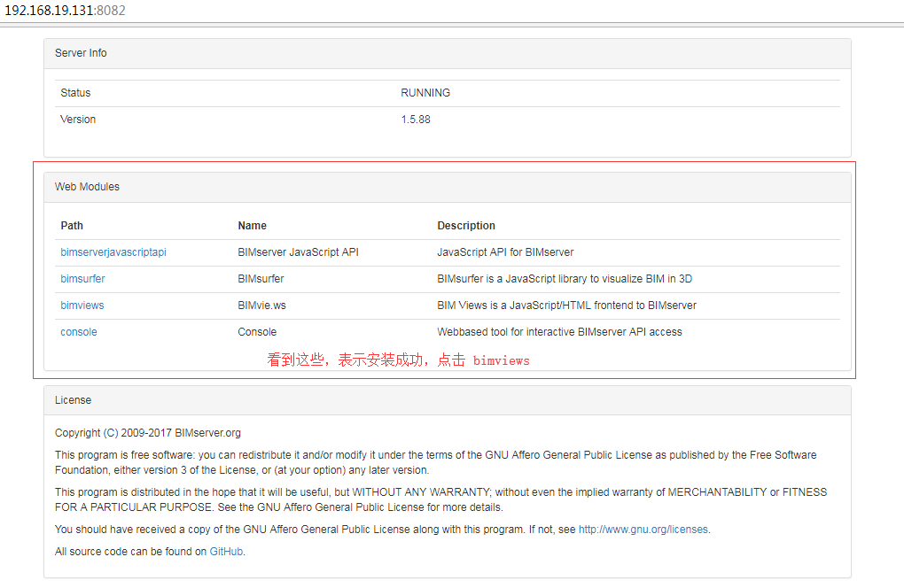Screen dimensions: 904x588
Task: Click the version number 1.5.88
Action: pos(416,120)
